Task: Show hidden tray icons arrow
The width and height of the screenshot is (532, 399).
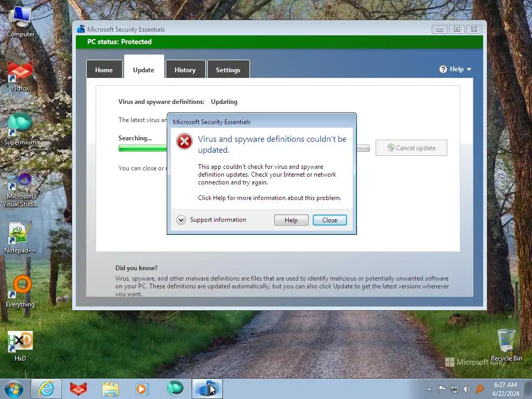Action: pos(429,389)
